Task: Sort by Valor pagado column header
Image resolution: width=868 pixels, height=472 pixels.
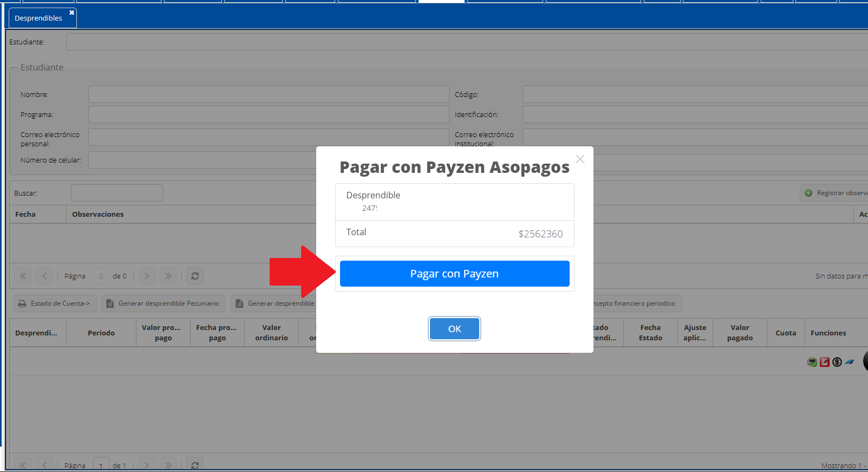Action: [740, 333]
